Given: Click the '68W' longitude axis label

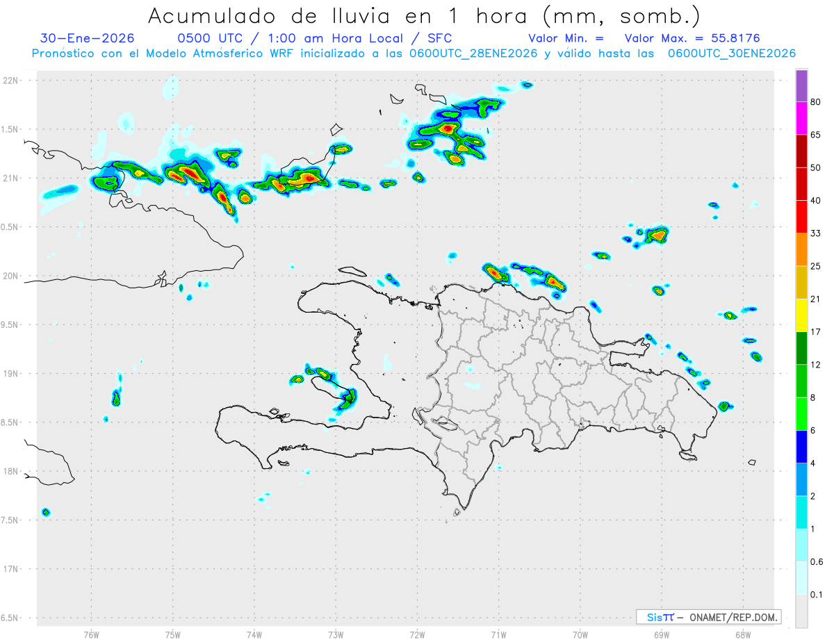Looking at the screenshot, I should [x=743, y=634].
